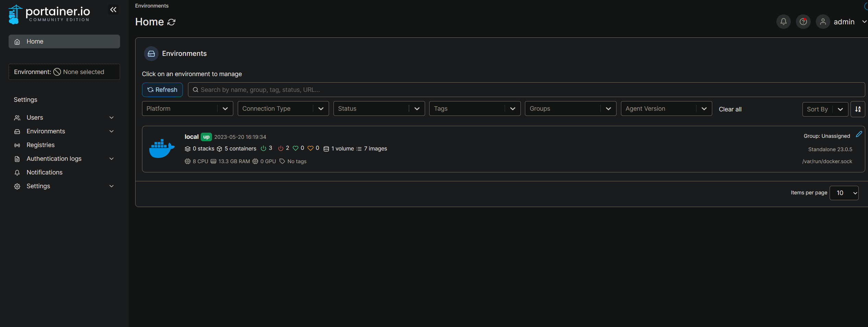
Task: Click the refresh icon next to Home title
Action: point(171,22)
